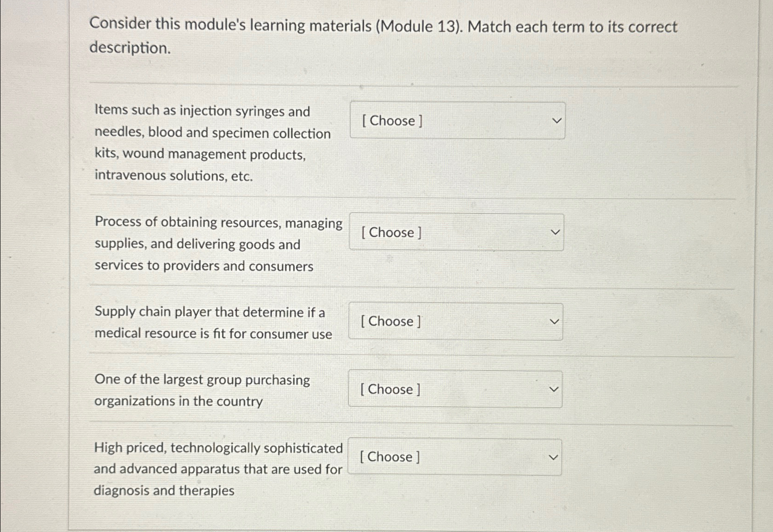Click the chevron arrow on the first Choose box
This screenshot has width=773, height=532.
click(557, 121)
